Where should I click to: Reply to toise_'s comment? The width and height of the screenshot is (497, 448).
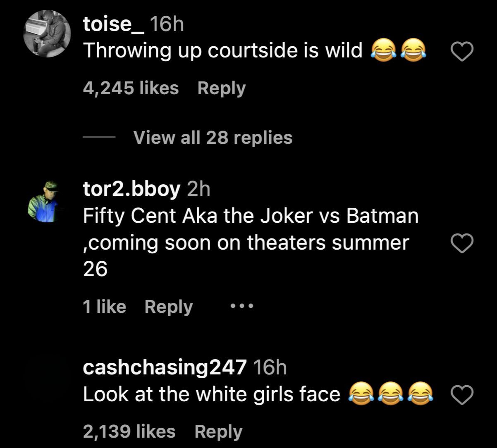click(221, 88)
